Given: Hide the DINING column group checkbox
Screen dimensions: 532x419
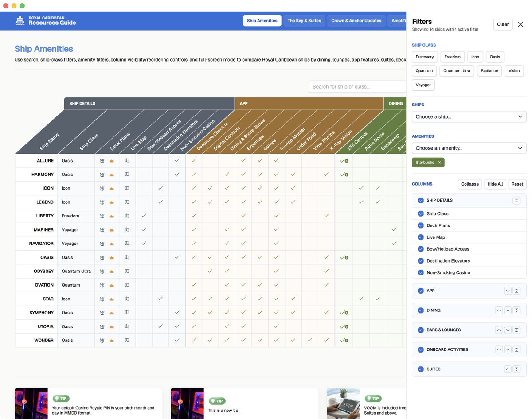Looking at the screenshot, I should click(421, 310).
